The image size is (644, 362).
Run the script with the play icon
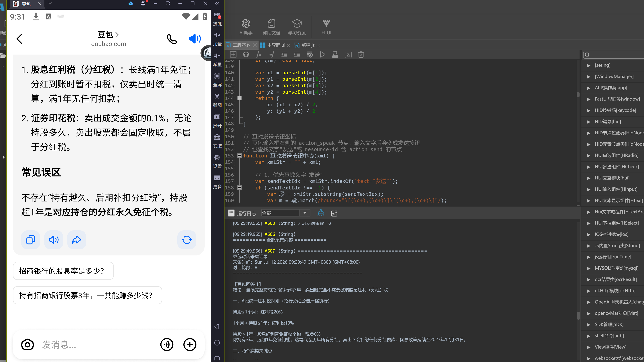(322, 54)
